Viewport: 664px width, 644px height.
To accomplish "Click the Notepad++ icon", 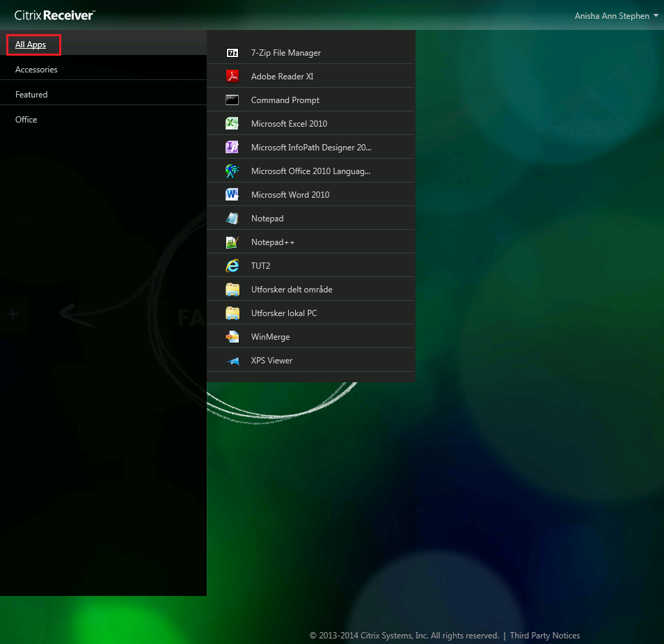I will point(232,242).
